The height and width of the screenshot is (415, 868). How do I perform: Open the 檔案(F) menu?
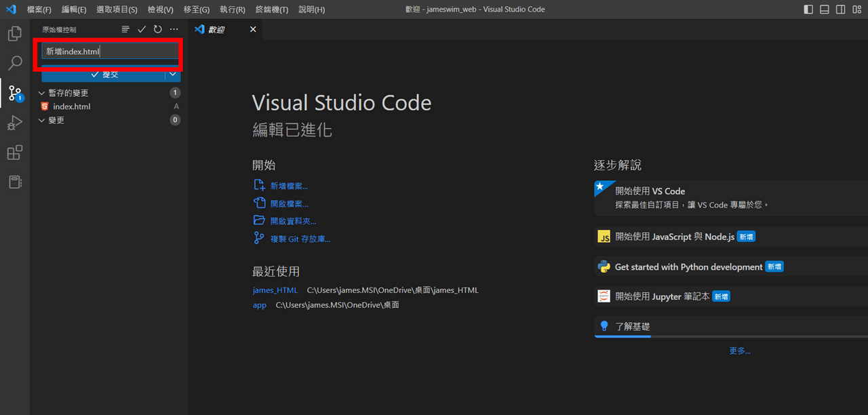39,9
